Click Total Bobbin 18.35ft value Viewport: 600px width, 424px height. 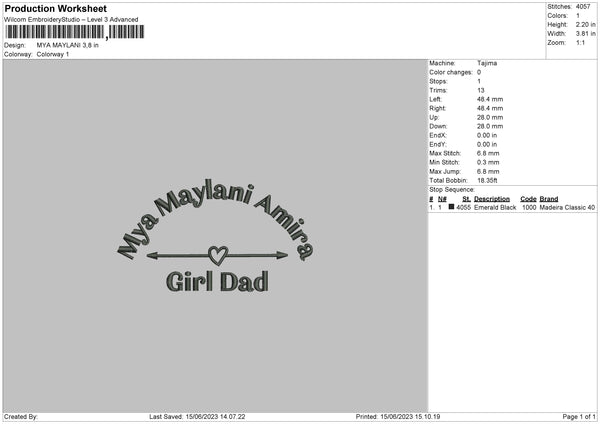(487, 180)
